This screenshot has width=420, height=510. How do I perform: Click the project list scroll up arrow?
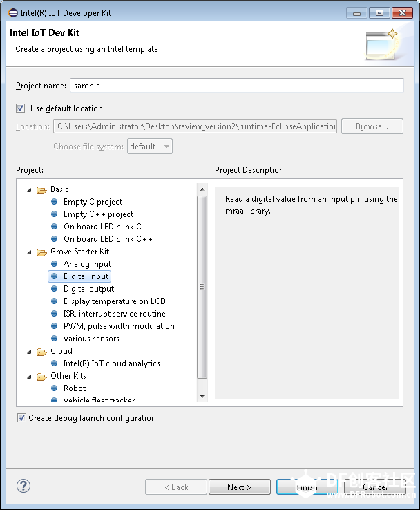202,189
